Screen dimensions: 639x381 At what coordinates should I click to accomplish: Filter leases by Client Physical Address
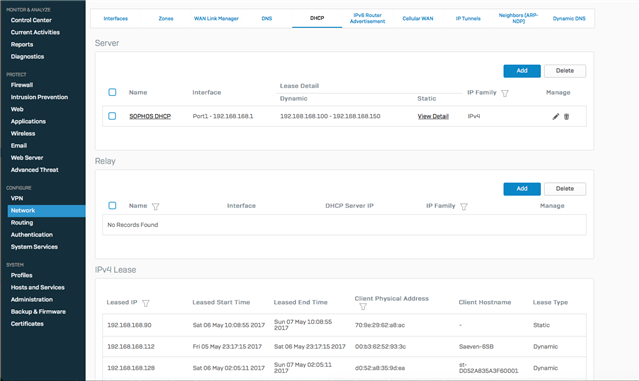tap(363, 306)
